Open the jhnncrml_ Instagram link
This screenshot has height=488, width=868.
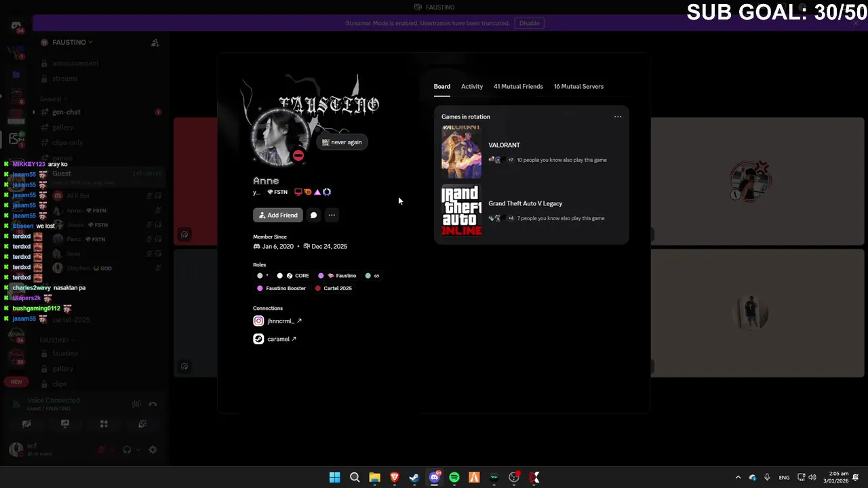click(x=284, y=321)
